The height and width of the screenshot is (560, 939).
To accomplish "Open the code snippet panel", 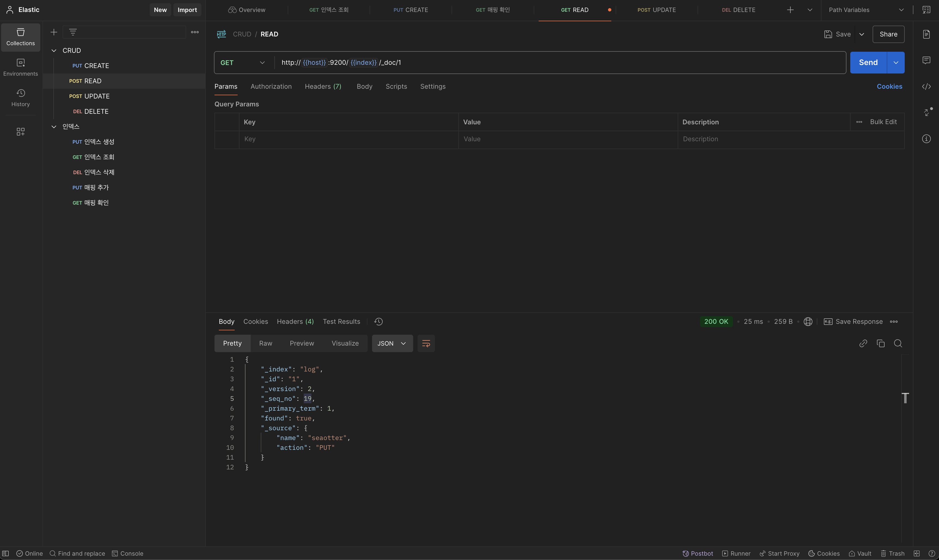I will (926, 87).
